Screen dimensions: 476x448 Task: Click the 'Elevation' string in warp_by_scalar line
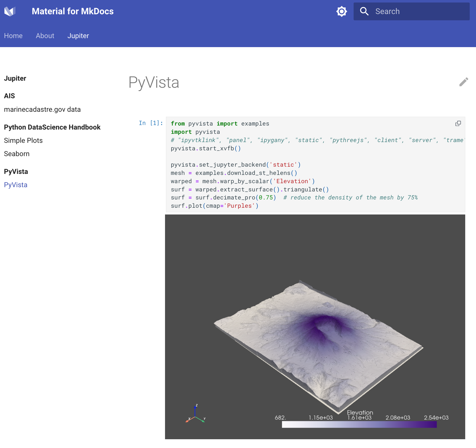(x=292, y=181)
